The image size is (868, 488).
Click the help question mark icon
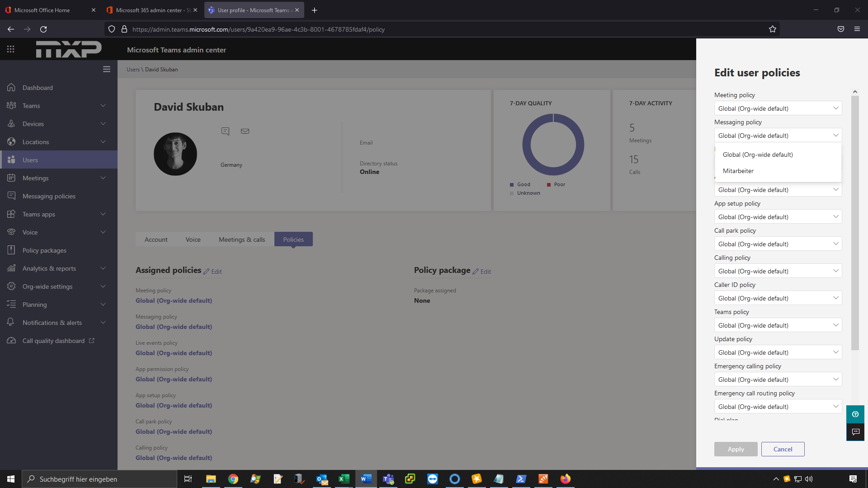click(x=855, y=414)
